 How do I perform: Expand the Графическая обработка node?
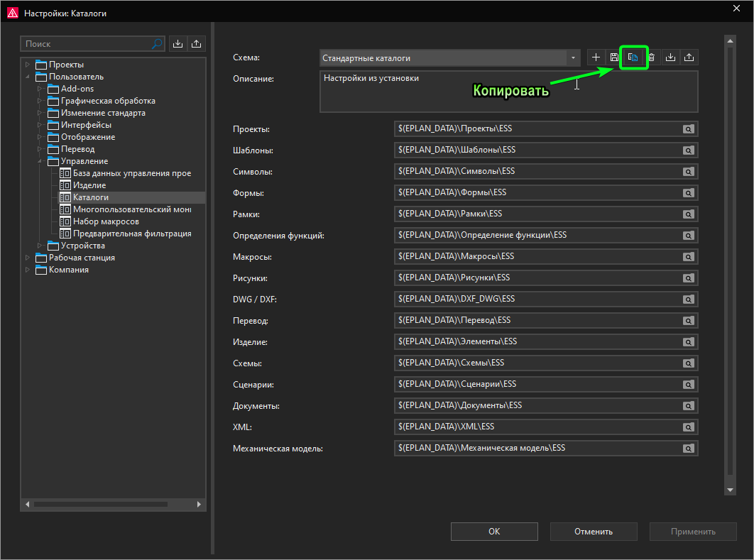(x=40, y=101)
